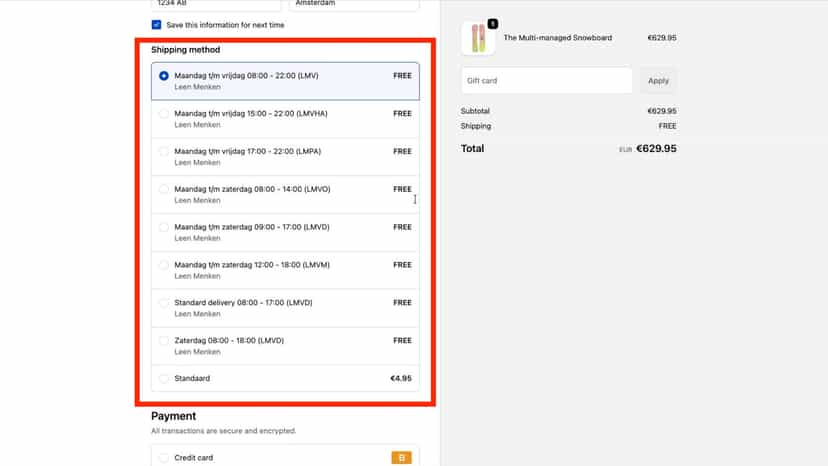Uncheck Save this information for next time
The image size is (828, 466).
click(x=156, y=25)
